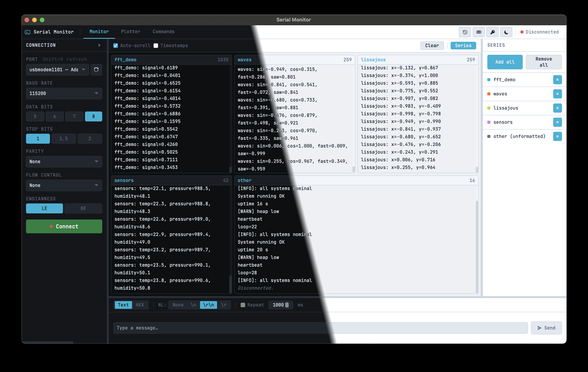Viewport: 588px width, 372px height.
Task: Click the gray other (unformatted) color square
Action: click(x=489, y=136)
